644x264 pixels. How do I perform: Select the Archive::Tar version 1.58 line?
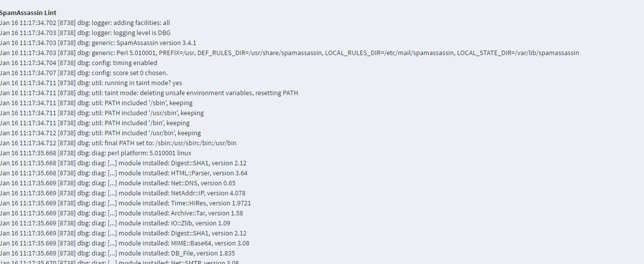pyautogui.click(x=122, y=213)
